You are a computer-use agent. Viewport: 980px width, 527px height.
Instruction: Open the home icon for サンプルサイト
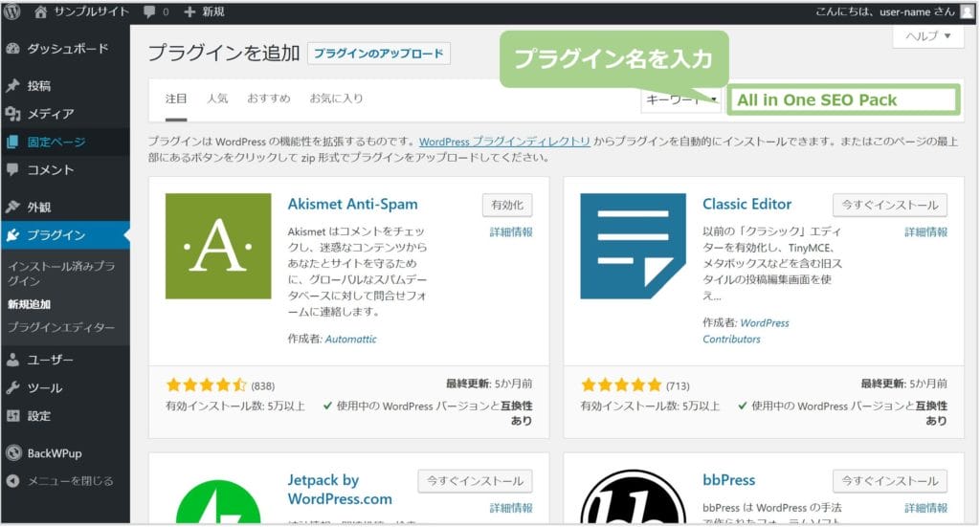[40, 11]
